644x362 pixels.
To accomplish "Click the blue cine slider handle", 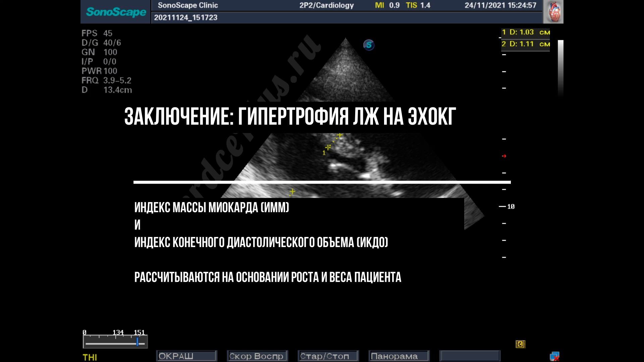I will point(138,342).
